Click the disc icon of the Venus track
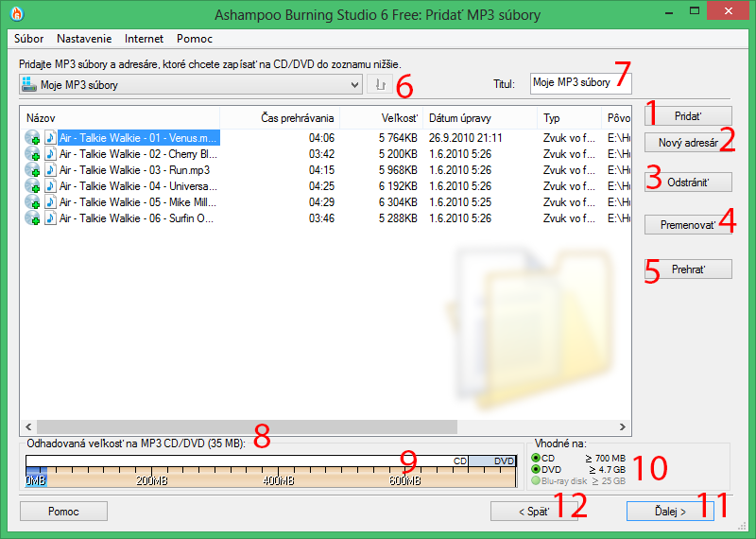 32,138
